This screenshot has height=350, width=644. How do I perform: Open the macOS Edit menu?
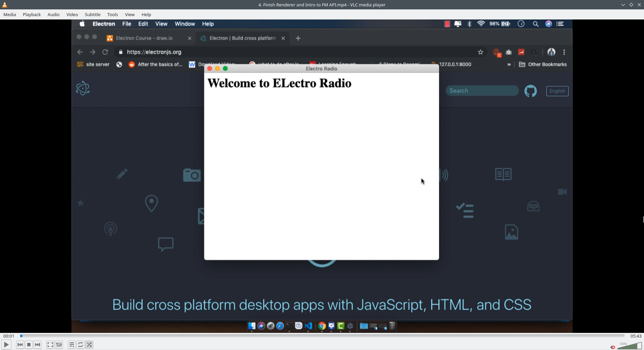pos(143,24)
